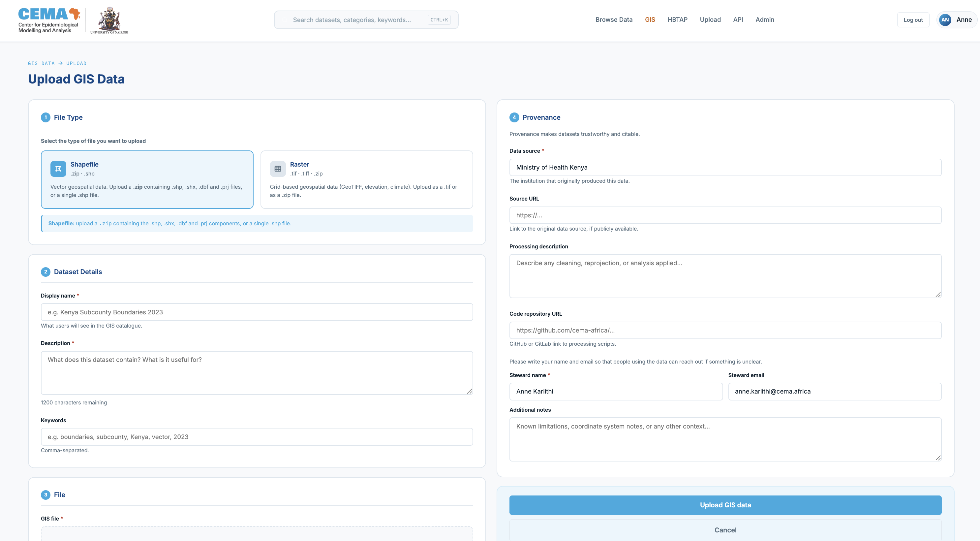Click the CTRL+K shortcut badge
Image resolution: width=980 pixels, height=541 pixels.
tap(439, 20)
